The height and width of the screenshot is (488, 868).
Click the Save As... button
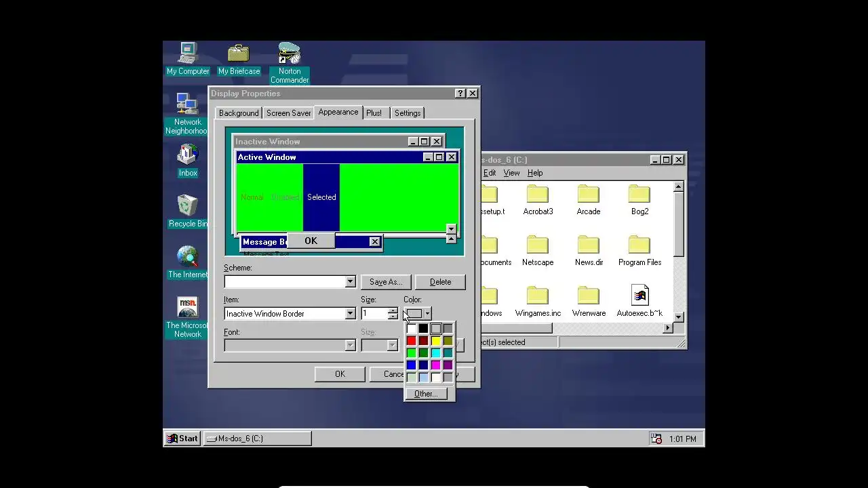click(386, 282)
